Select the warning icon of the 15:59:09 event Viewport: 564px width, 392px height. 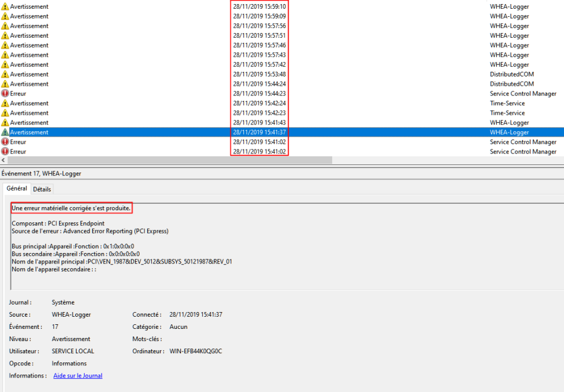5,16
